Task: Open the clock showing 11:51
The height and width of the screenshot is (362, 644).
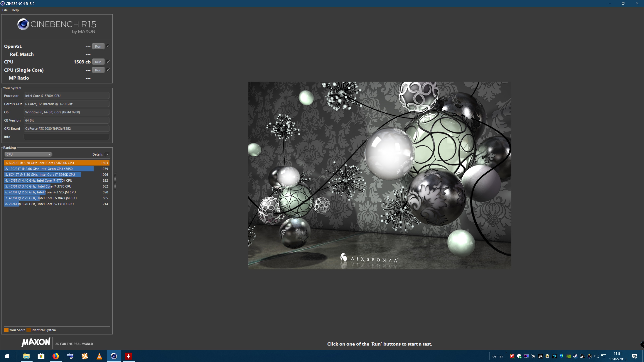Action: coord(618,356)
